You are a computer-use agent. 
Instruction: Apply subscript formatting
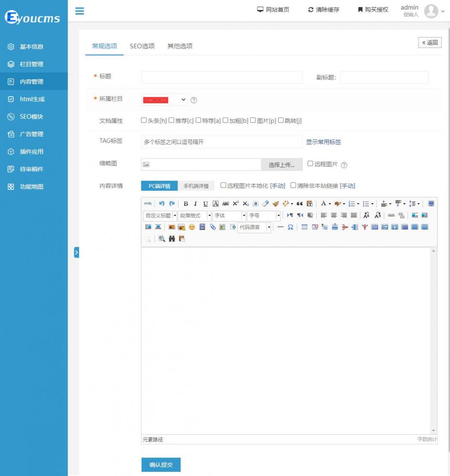[x=246, y=204]
